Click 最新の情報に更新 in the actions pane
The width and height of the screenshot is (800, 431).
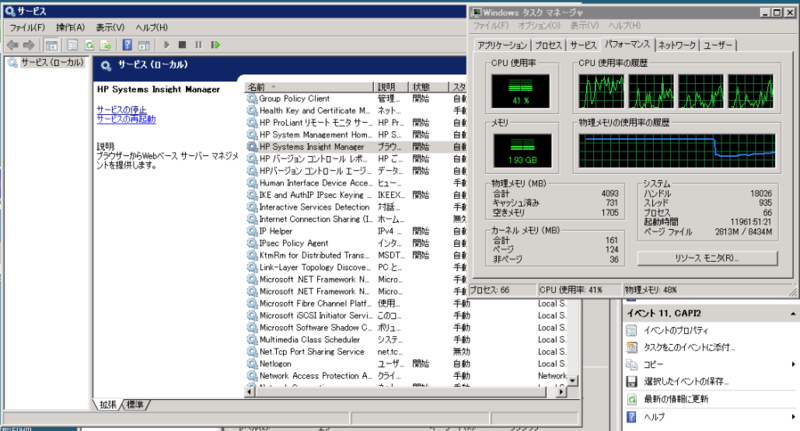pos(676,399)
